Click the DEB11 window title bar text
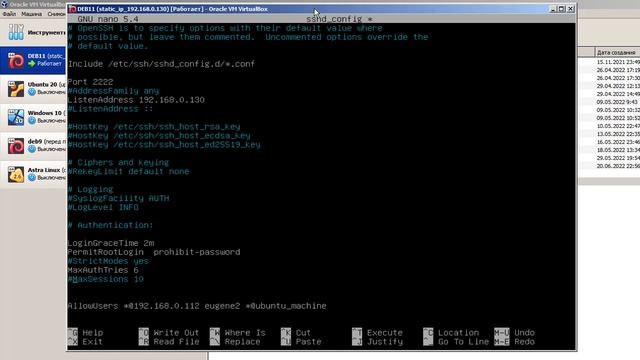Viewport: 640px width, 360px height. tap(172, 9)
